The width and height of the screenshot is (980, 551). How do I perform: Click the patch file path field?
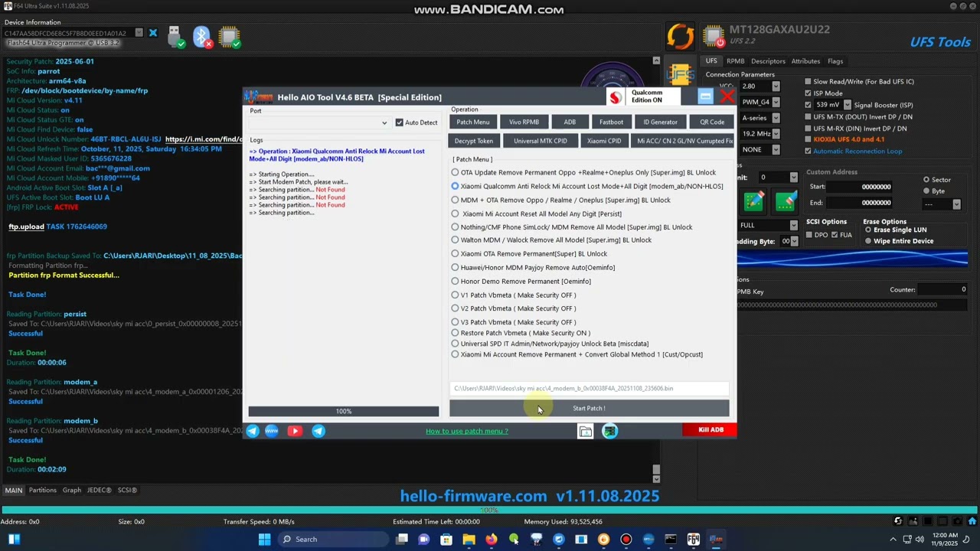pos(590,389)
